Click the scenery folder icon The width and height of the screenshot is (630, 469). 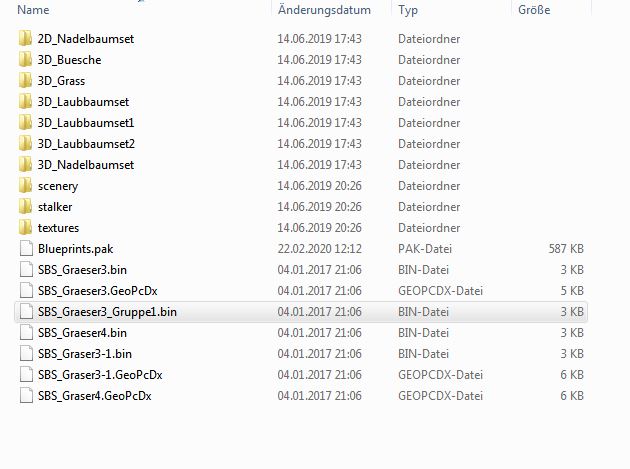coord(25,186)
